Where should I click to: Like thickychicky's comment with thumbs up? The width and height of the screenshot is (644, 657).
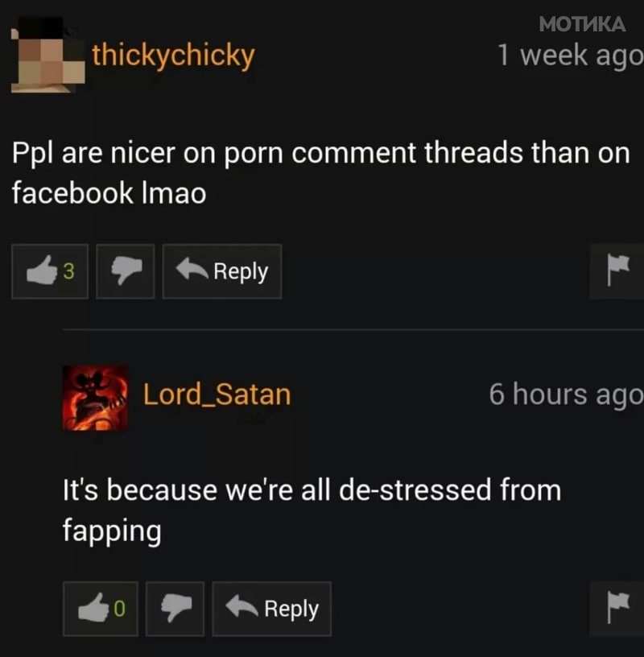coord(50,271)
